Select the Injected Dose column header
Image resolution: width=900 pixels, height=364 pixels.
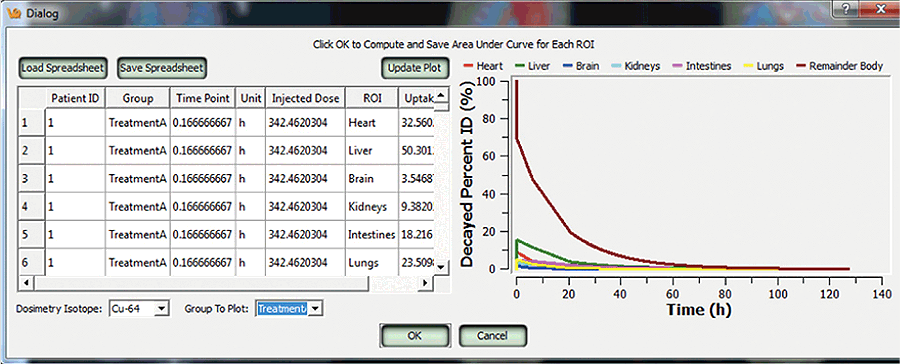(305, 98)
